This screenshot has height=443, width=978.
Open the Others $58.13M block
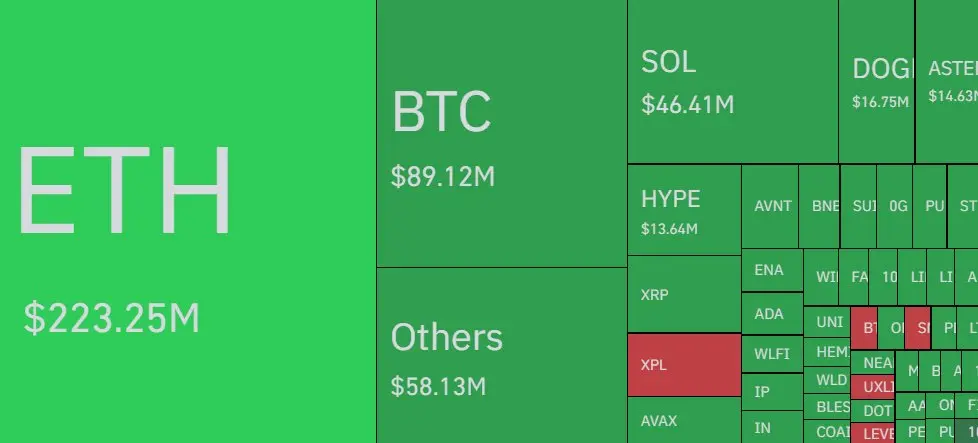tap(502, 356)
